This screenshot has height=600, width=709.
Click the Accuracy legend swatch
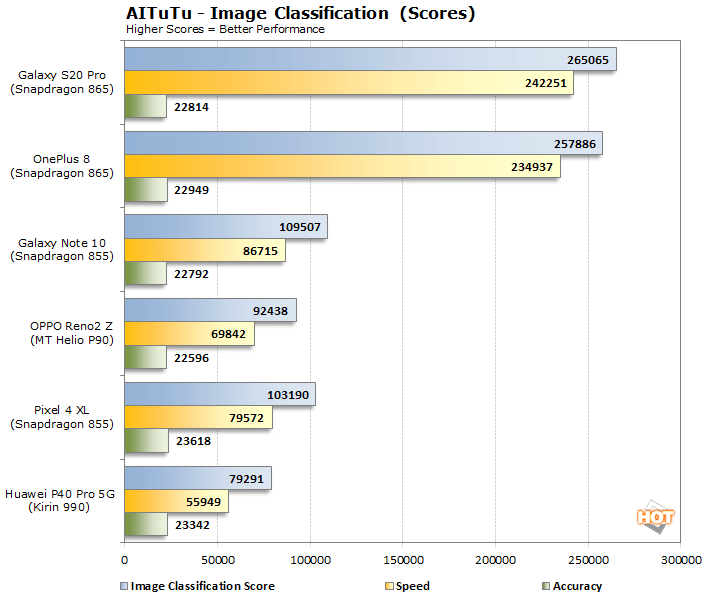pyautogui.click(x=546, y=586)
